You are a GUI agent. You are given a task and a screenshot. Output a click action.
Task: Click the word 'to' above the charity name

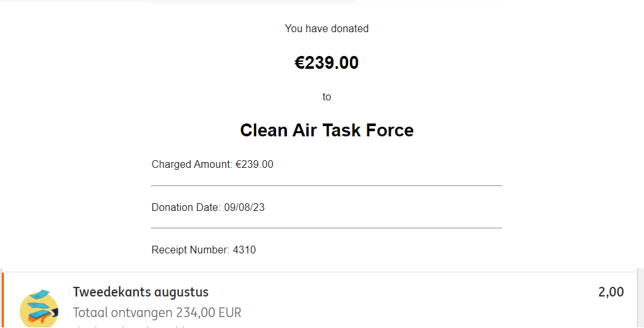coord(327,97)
